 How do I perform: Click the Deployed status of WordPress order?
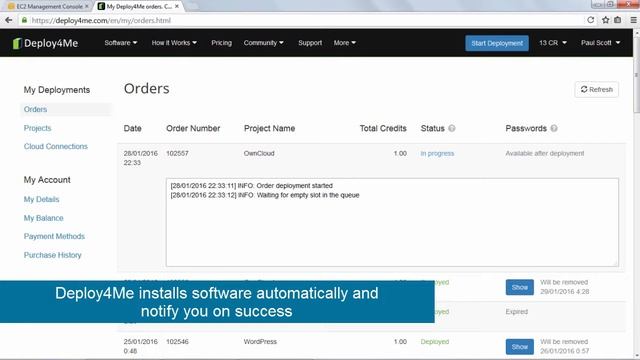pos(435,342)
